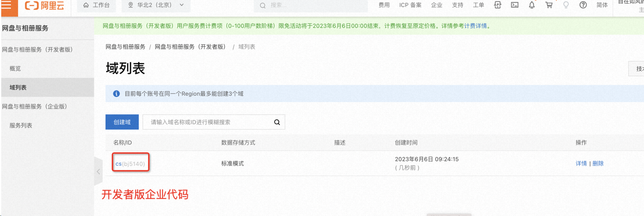Launch Cloud Shell terminal icon
Screen dimensions: 644x216
point(515,5)
